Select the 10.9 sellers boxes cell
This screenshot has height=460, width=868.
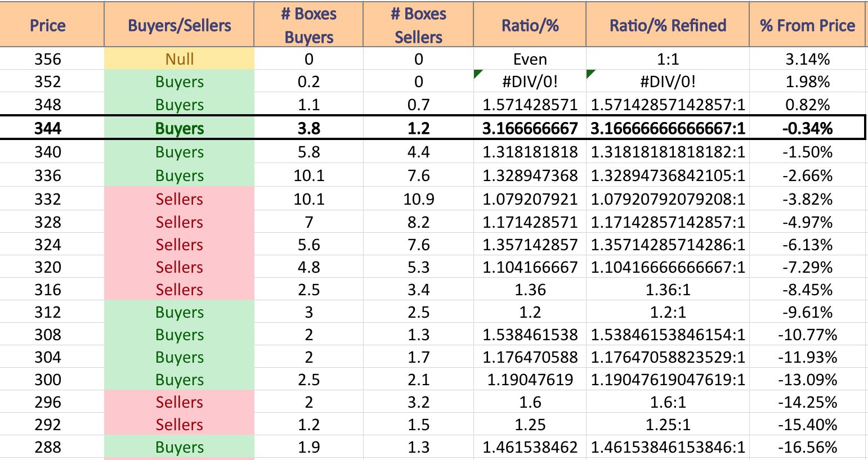click(x=418, y=199)
